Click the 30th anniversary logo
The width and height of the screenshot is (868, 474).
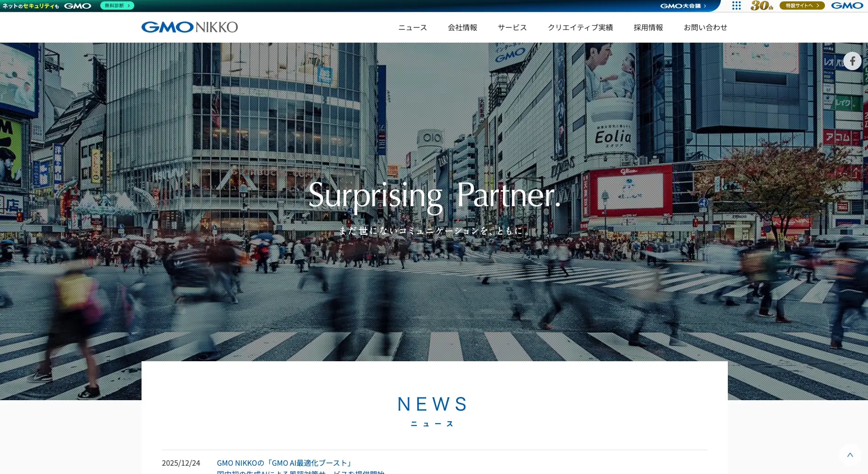pos(761,6)
